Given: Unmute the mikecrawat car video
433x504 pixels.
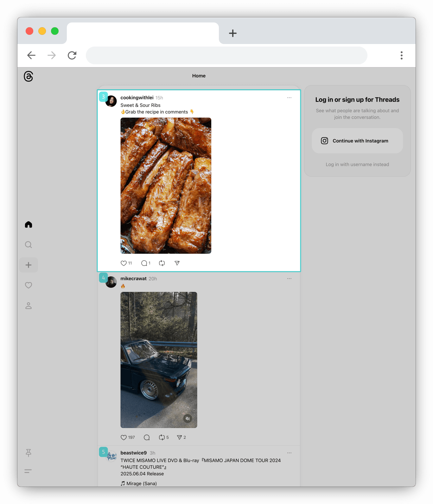Looking at the screenshot, I should coord(188,419).
